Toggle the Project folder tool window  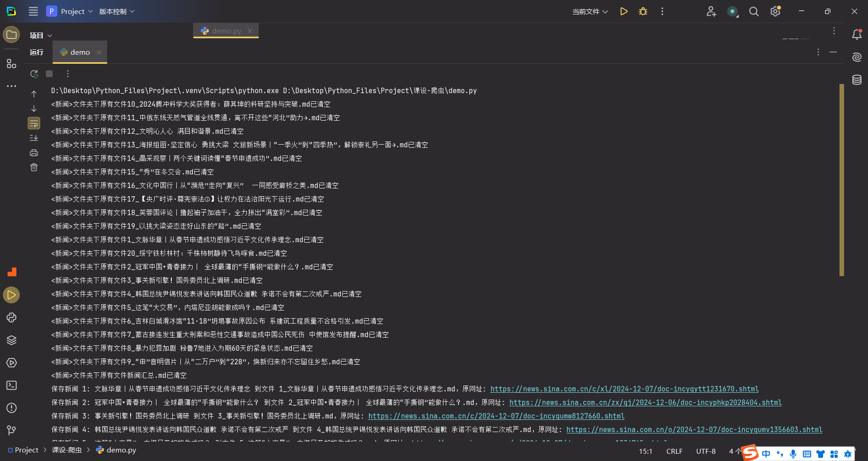point(11,35)
